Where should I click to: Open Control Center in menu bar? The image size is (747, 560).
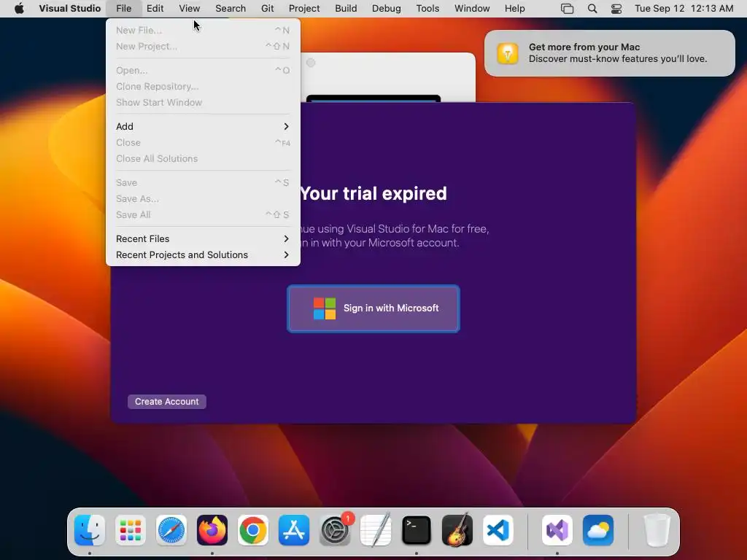pos(616,8)
